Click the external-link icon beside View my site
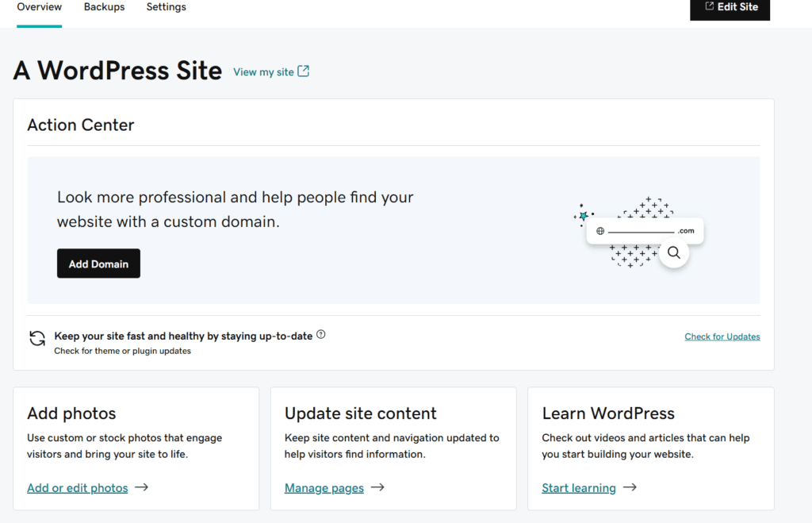The height and width of the screenshot is (523, 812). point(304,71)
